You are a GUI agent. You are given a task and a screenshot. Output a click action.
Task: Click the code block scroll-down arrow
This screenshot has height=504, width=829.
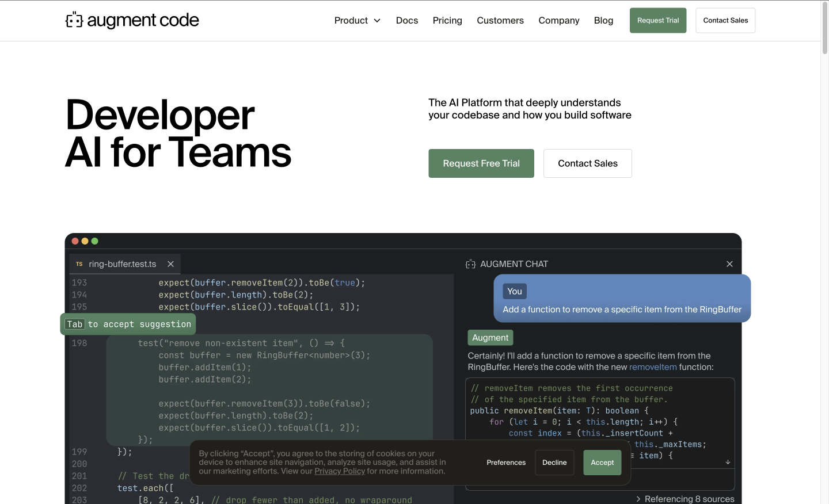coord(728,462)
